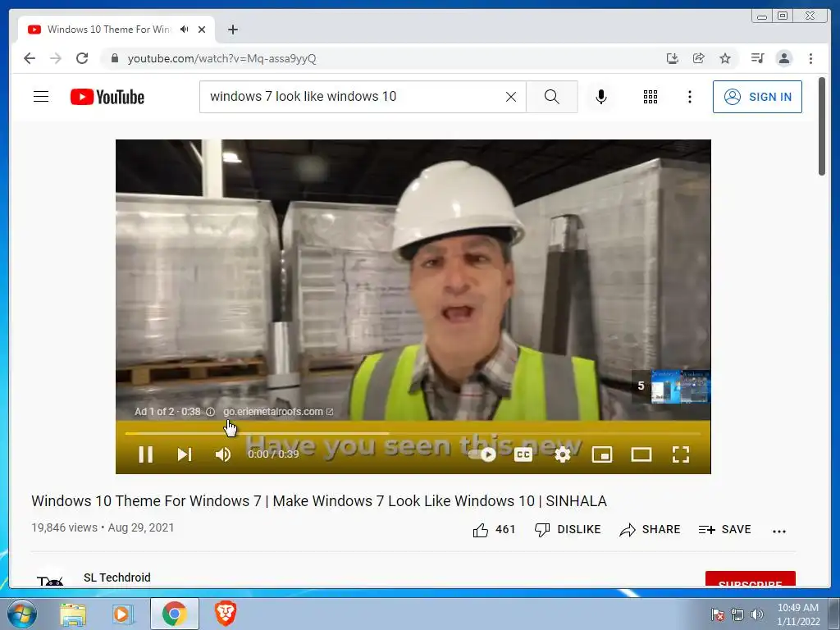Enable theater mode in the player
Image resolution: width=840 pixels, height=630 pixels.
[x=641, y=454]
